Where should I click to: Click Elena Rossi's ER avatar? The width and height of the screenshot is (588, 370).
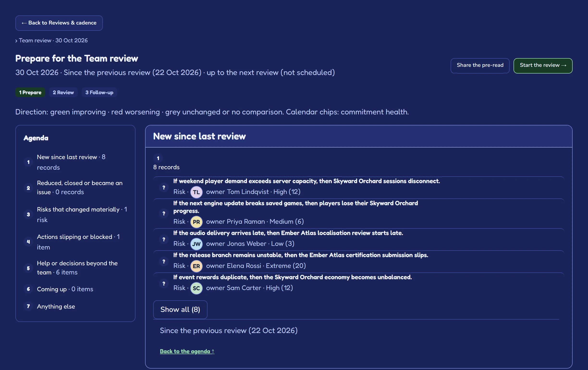(196, 266)
